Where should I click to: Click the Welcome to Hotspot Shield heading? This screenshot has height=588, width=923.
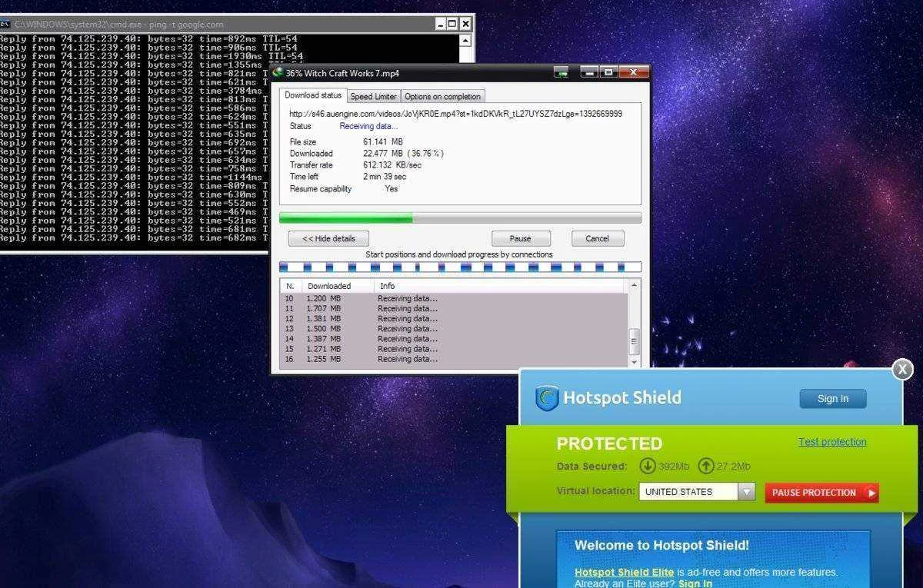[x=661, y=546]
